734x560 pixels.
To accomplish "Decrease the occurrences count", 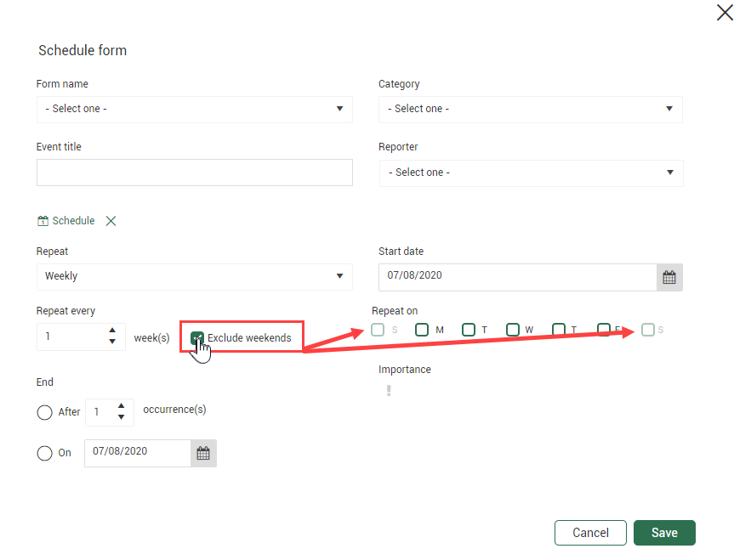I will (x=122, y=417).
